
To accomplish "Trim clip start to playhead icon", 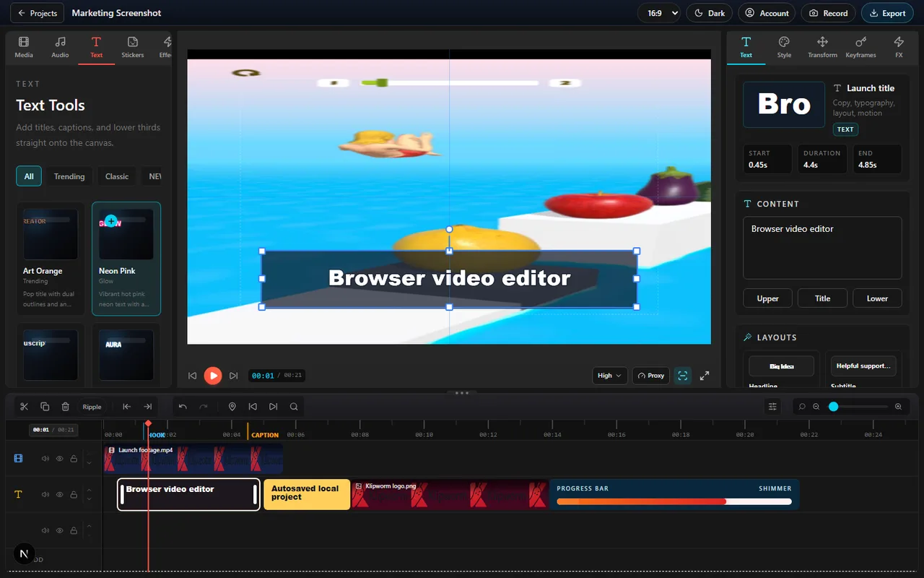I will click(x=126, y=407).
